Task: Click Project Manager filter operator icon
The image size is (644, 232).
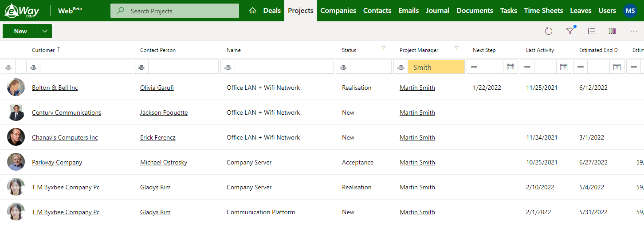Action: (x=401, y=67)
